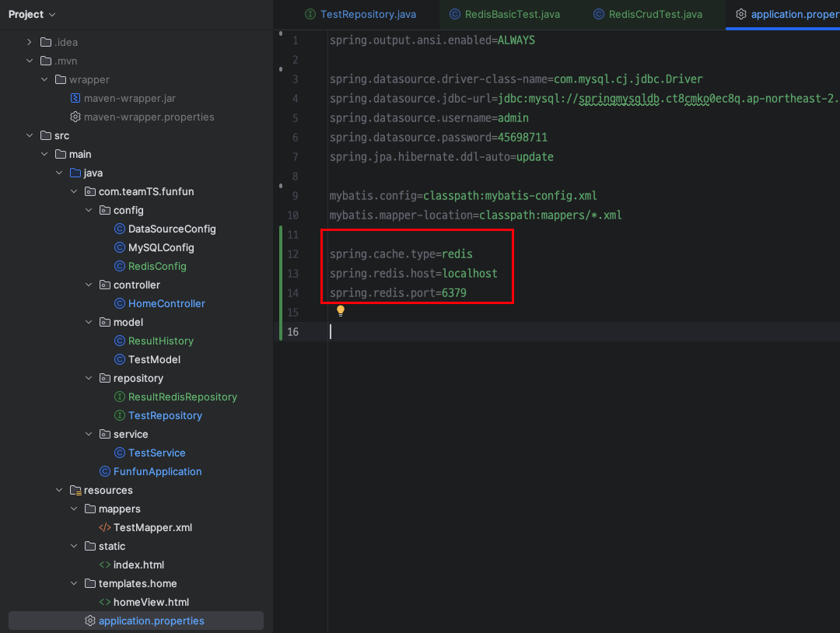Click the spring.redis.port=6379 line
This screenshot has height=633, width=840.
(x=398, y=293)
